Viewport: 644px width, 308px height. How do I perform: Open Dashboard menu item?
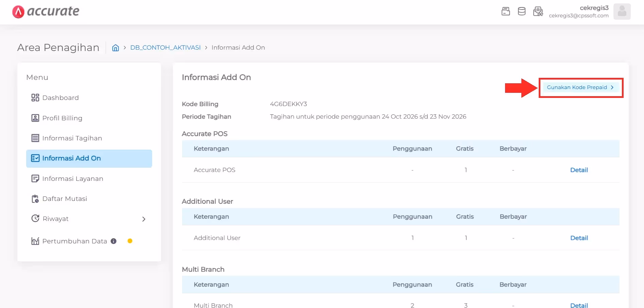89,98
